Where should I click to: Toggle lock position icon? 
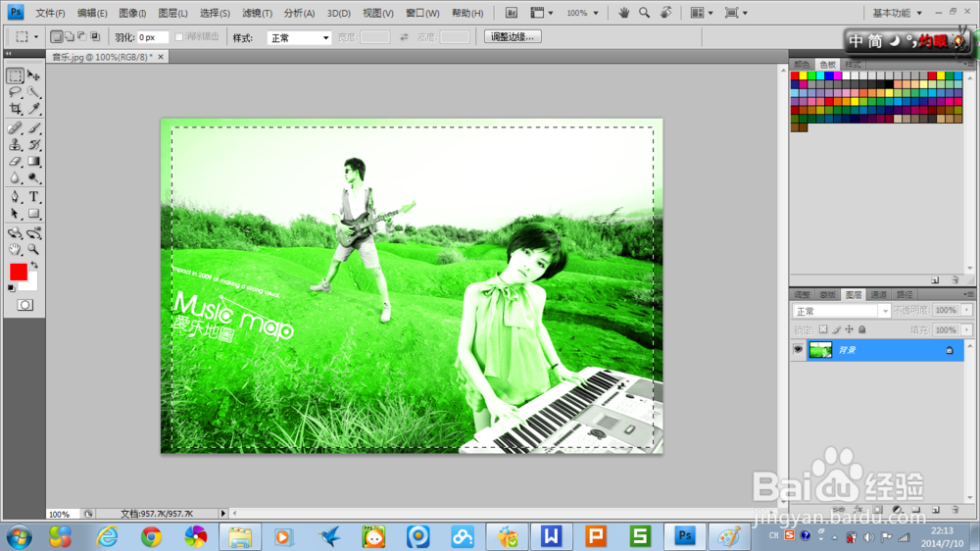(849, 329)
